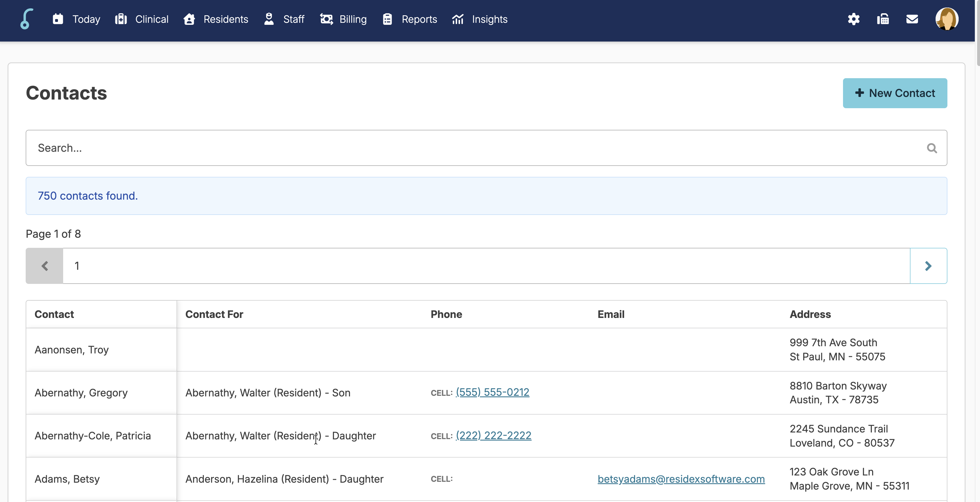Viewport: 980px width, 502px height.
Task: Click the page number input field
Action: point(486,266)
